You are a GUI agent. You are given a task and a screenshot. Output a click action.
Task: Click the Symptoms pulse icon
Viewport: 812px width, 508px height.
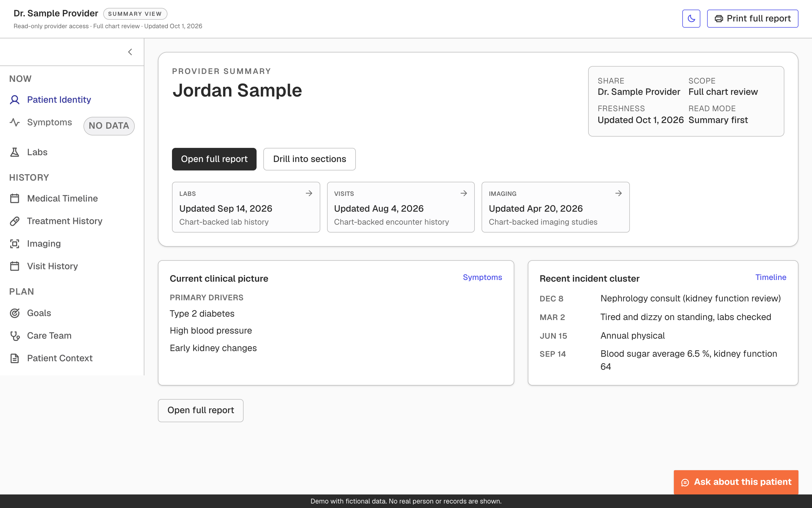(14, 122)
